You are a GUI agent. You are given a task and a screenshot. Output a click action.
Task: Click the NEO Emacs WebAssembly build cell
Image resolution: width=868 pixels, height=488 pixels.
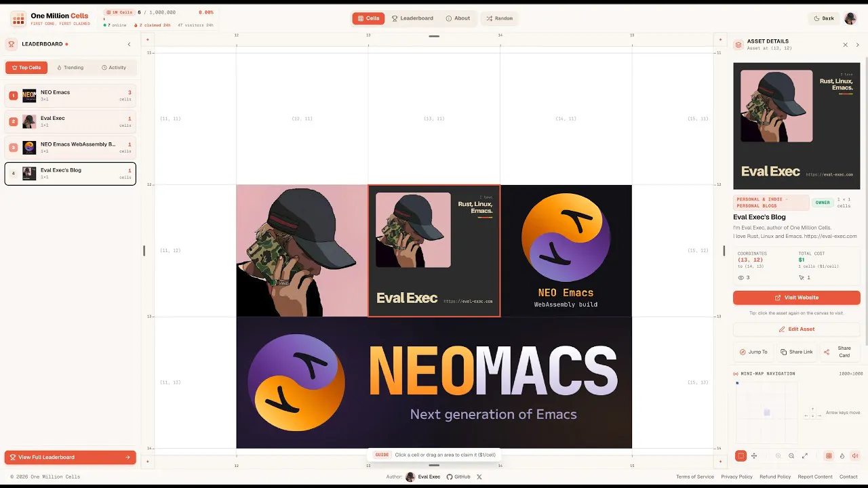566,251
